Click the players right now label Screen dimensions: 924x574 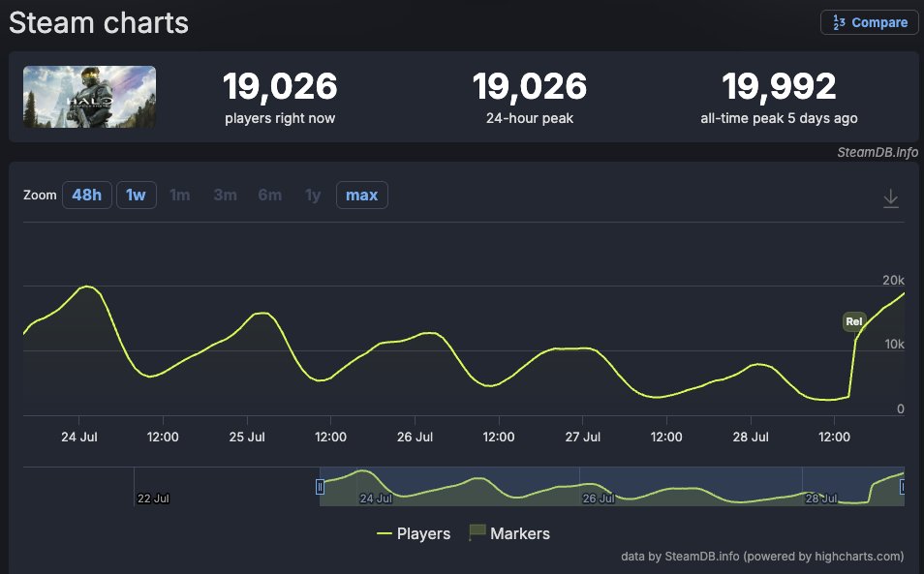280,118
